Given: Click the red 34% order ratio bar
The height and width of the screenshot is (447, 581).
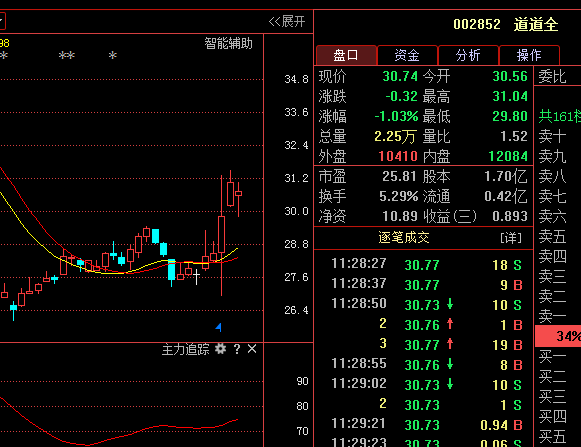Looking at the screenshot, I should point(558,336).
